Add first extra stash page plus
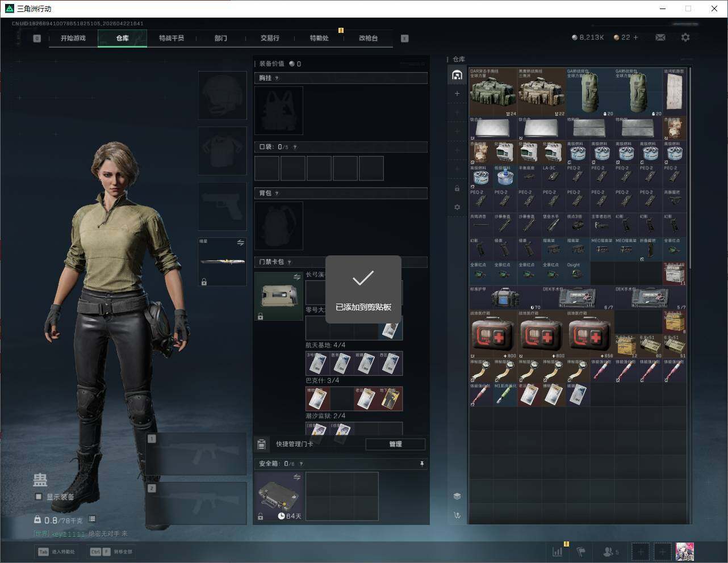This screenshot has height=563, width=728. pos(457,94)
